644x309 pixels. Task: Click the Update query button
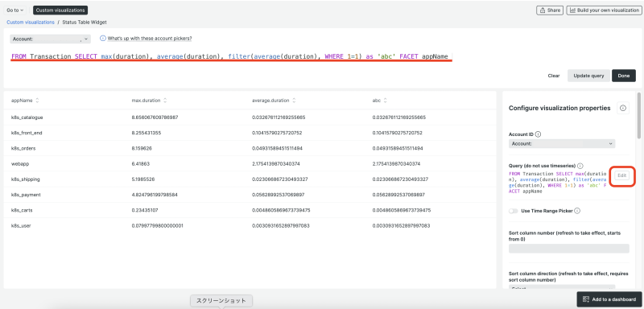(588, 76)
